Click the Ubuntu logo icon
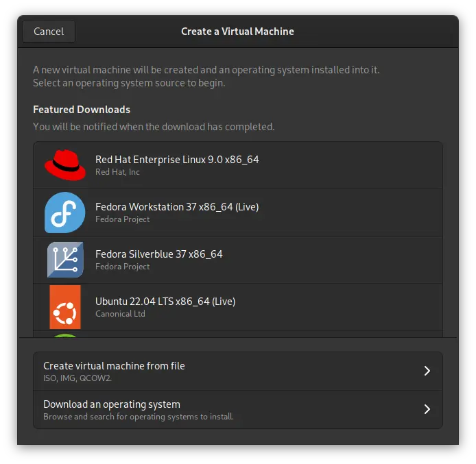Image resolution: width=476 pixels, height=464 pixels. point(65,307)
